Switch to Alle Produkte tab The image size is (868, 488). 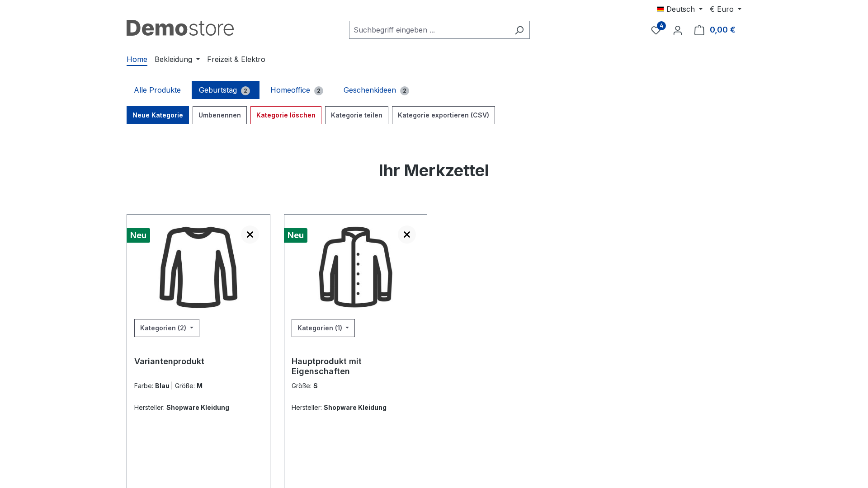(157, 90)
